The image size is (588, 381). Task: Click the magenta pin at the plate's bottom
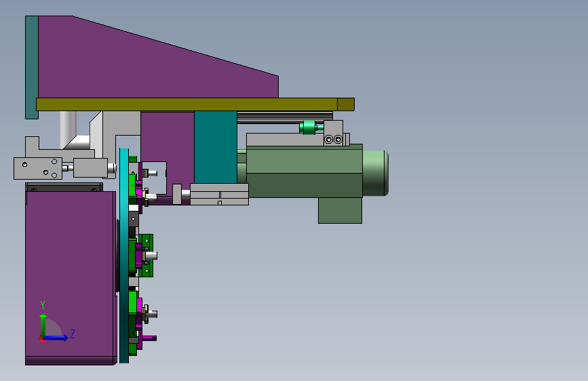149,338
